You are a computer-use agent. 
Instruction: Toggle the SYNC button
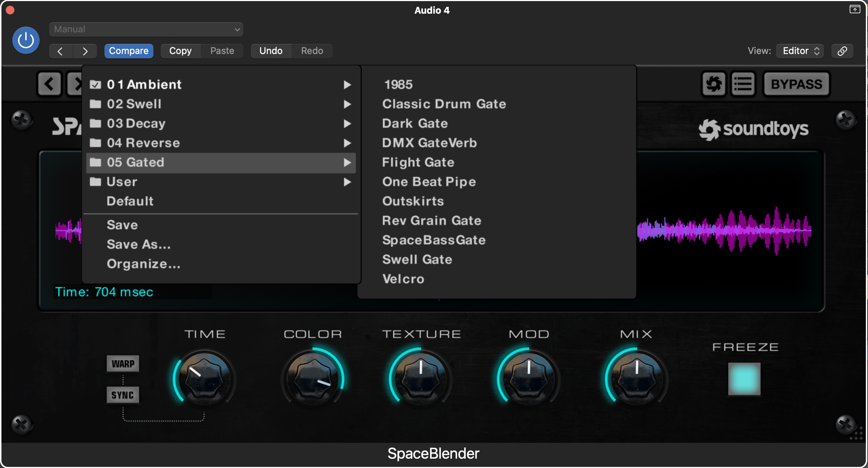click(x=123, y=395)
